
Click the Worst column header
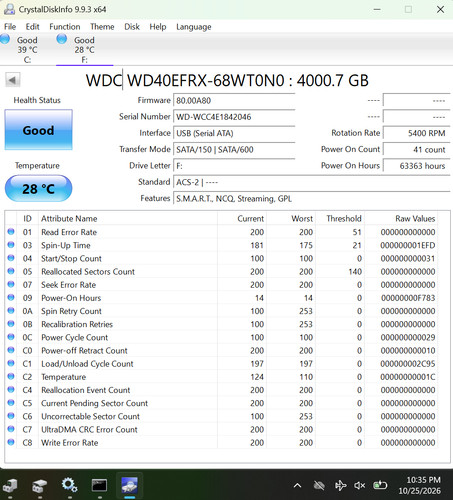click(x=291, y=218)
